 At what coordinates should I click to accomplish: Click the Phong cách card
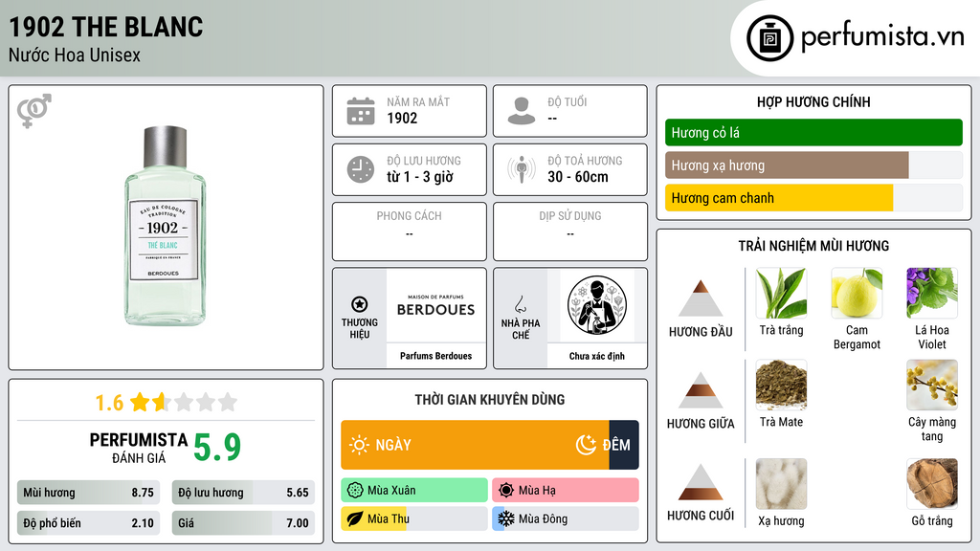tap(410, 231)
